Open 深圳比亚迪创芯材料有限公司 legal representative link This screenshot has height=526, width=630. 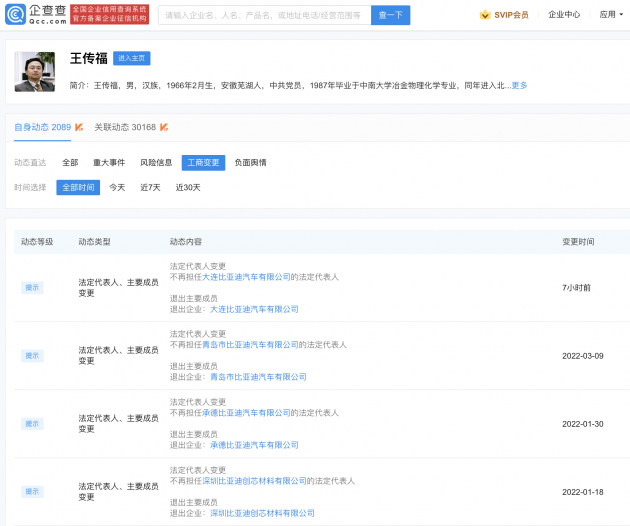pos(254,481)
